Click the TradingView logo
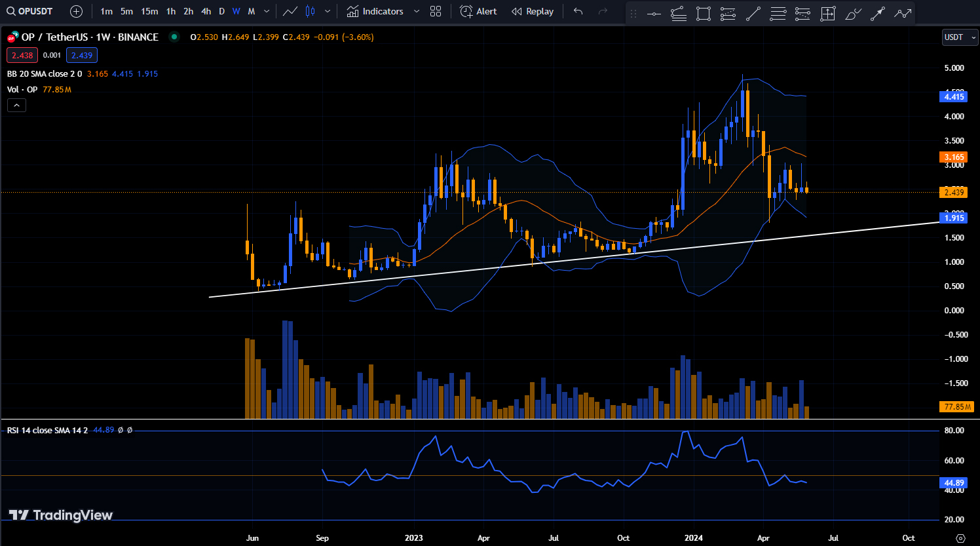Viewport: 980px width, 546px height. tap(61, 515)
